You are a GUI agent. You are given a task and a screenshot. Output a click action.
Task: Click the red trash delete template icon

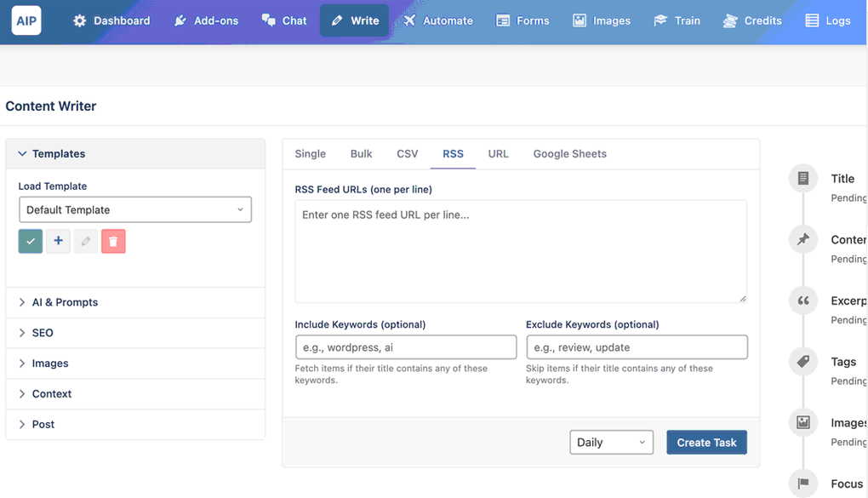[113, 241]
